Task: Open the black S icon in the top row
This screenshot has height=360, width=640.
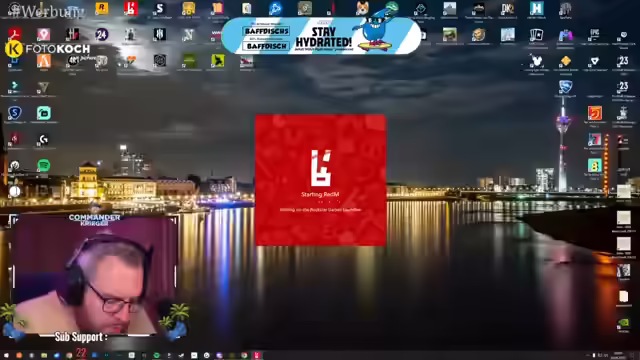Action: click(x=160, y=8)
